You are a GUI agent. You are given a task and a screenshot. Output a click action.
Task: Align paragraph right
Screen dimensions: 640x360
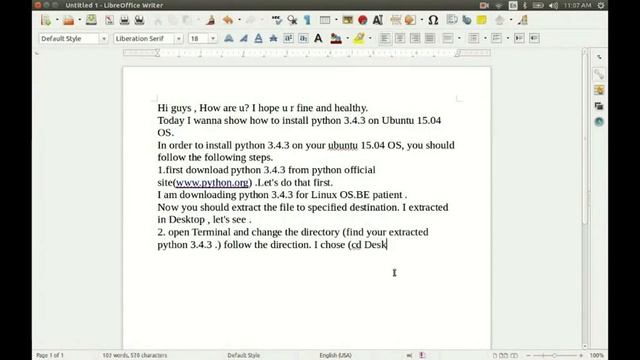[415, 38]
